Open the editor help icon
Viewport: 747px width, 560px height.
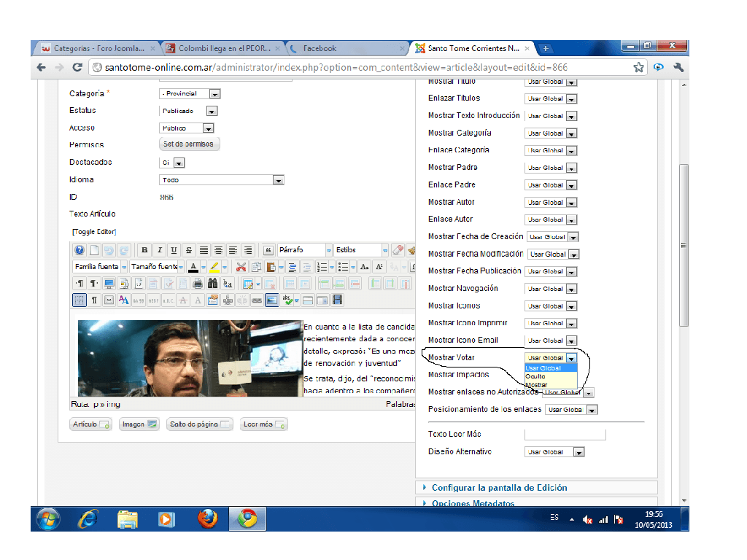(80, 250)
